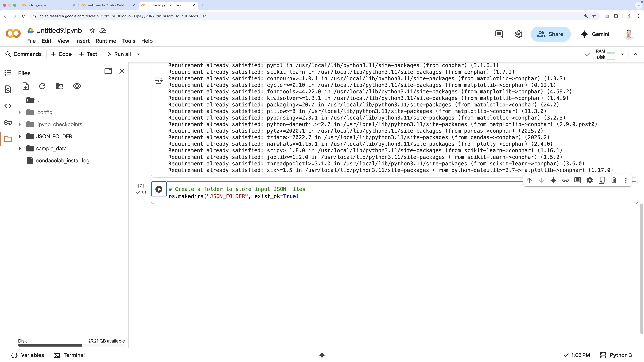Delete the selected cell with trash icon

[614, 180]
